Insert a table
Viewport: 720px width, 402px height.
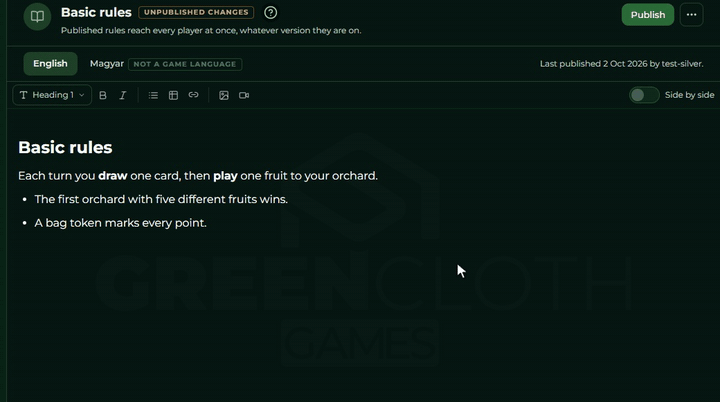point(173,95)
